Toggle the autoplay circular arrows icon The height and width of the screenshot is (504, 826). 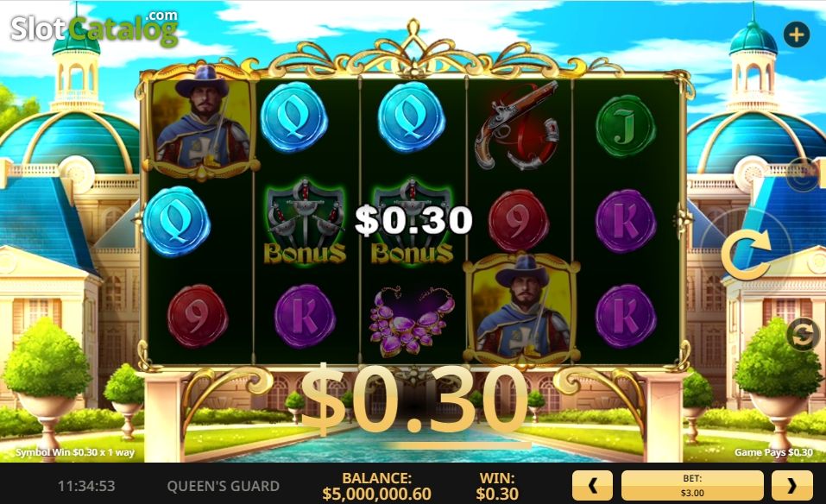click(x=802, y=335)
